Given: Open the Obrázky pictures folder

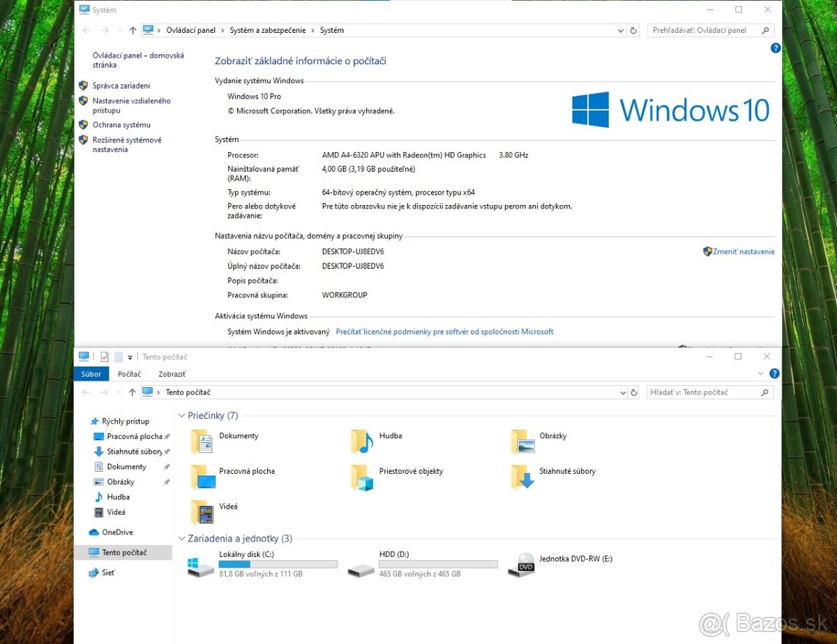Looking at the screenshot, I should point(522,442).
